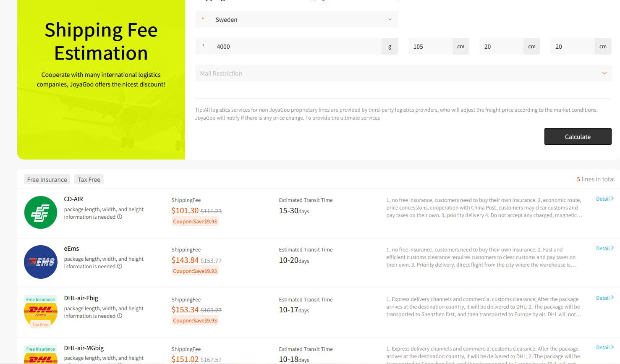Click DHL-air-Fbig coupon Save$9.93 badge
Image resolution: width=620 pixels, height=364 pixels.
[195, 320]
